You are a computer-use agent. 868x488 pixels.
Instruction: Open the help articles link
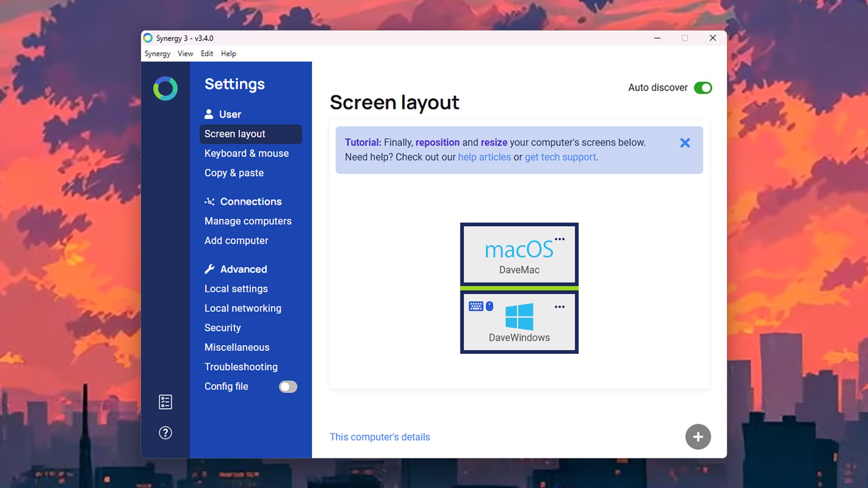[x=484, y=157]
